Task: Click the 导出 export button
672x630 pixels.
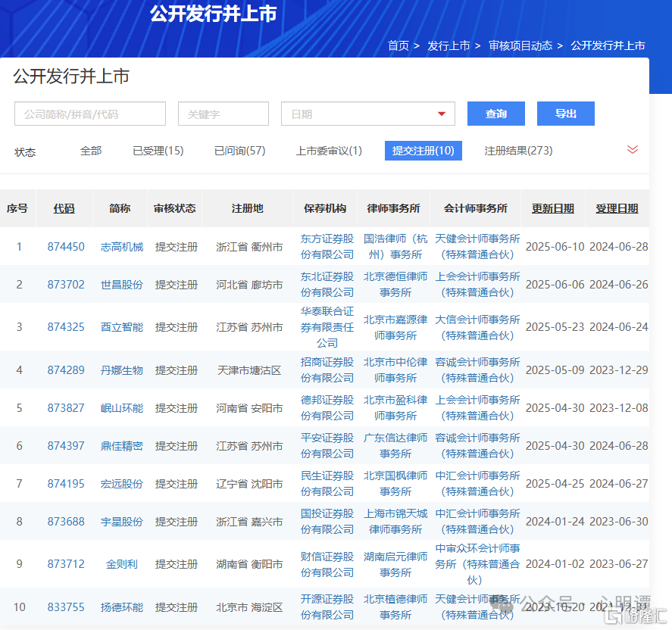Action: (566, 114)
